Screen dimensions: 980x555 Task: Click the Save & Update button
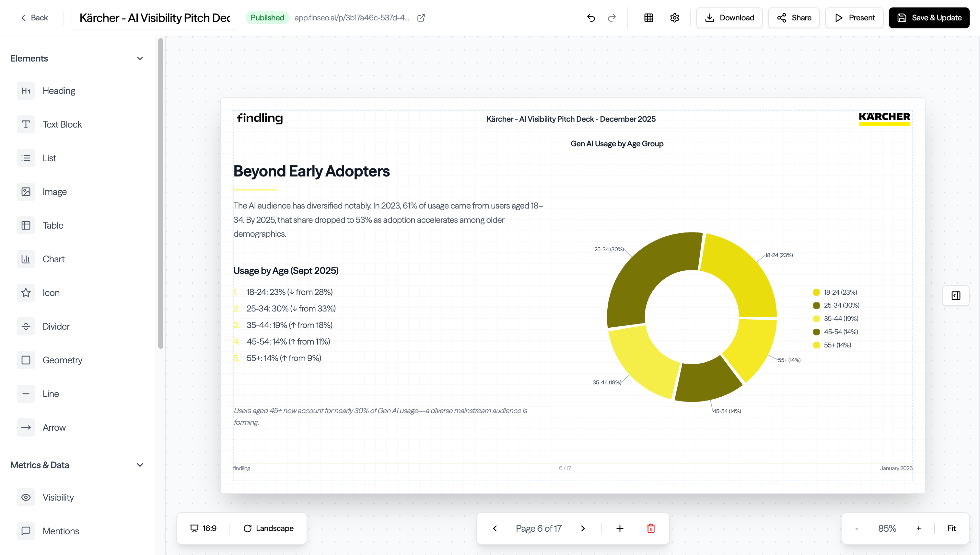(x=929, y=18)
